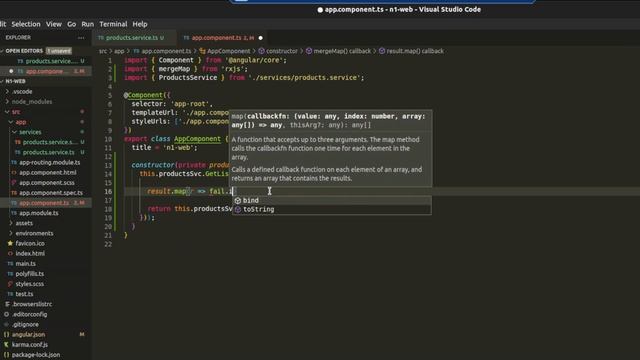Open the Run menu
The height and width of the screenshot is (360, 640).
[x=87, y=24]
